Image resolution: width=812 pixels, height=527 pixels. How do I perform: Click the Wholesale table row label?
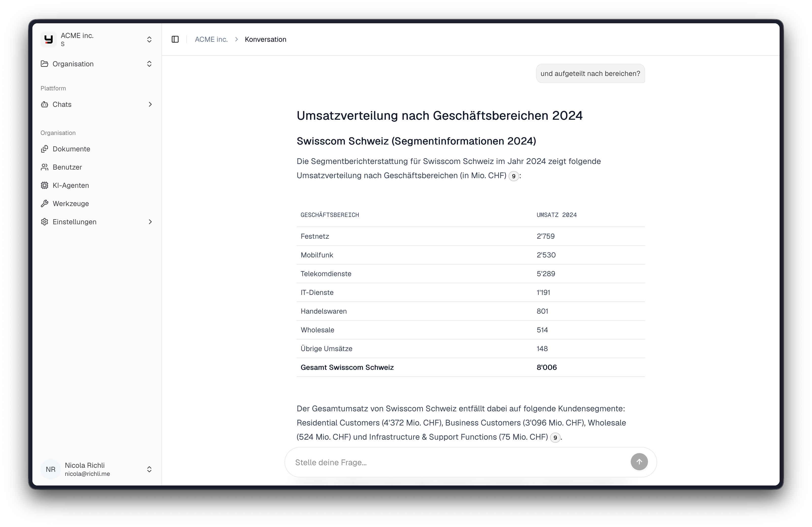(317, 330)
